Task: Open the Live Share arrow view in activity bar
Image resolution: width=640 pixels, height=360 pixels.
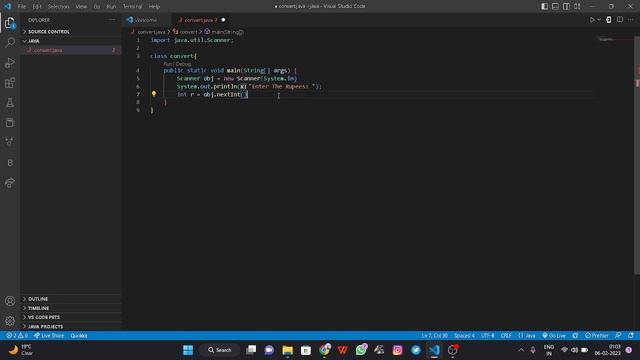Action: click(x=10, y=182)
